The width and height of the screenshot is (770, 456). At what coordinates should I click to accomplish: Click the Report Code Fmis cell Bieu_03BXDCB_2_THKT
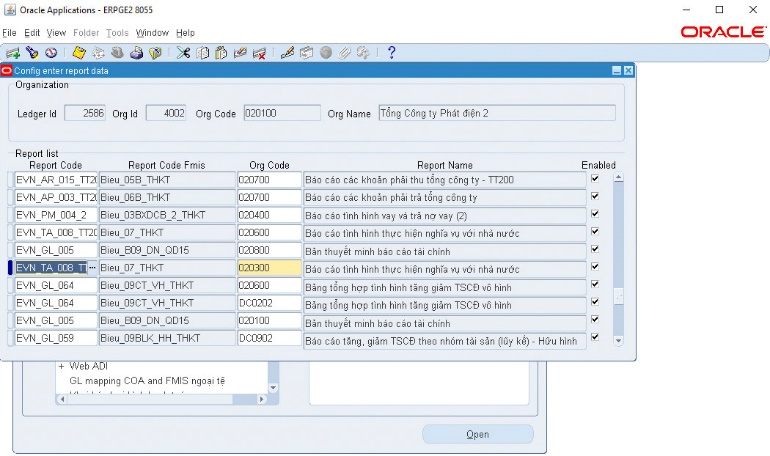167,215
